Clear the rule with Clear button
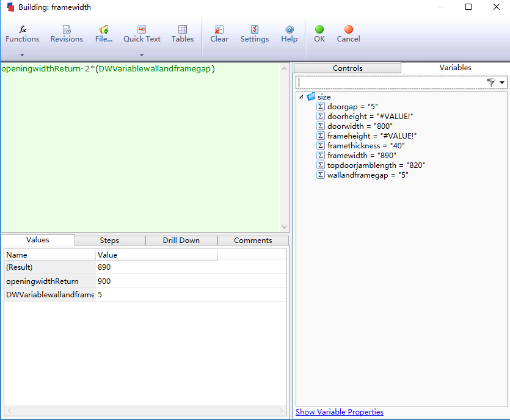510x420 pixels. coord(219,34)
